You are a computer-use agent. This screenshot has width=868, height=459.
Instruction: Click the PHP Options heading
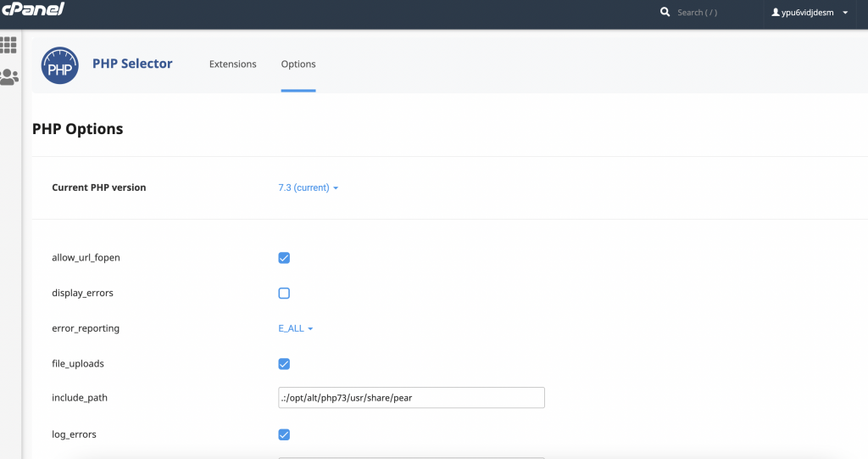point(77,129)
